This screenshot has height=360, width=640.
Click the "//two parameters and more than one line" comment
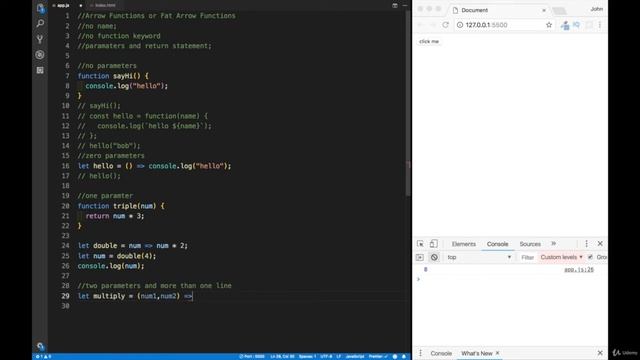click(154, 286)
